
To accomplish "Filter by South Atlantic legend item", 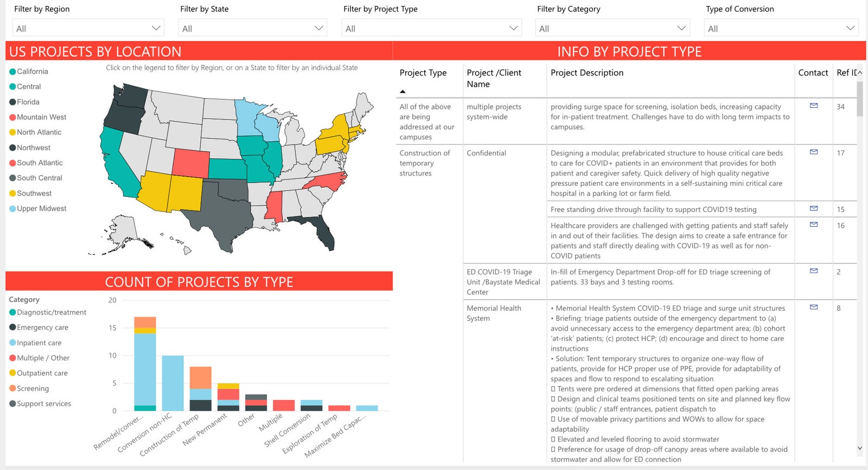I will click(x=36, y=163).
